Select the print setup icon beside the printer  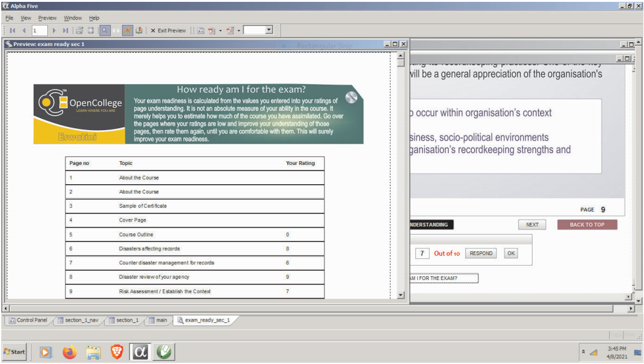tap(92, 30)
